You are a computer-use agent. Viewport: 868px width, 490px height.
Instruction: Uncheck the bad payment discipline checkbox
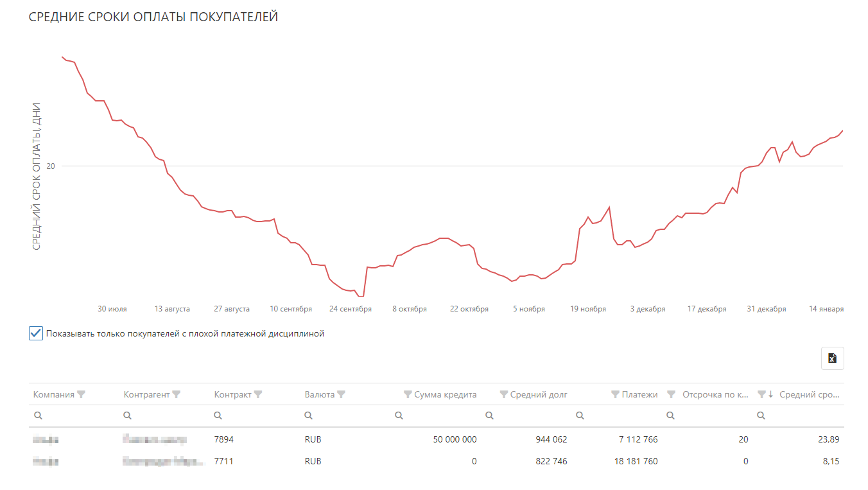pos(36,333)
